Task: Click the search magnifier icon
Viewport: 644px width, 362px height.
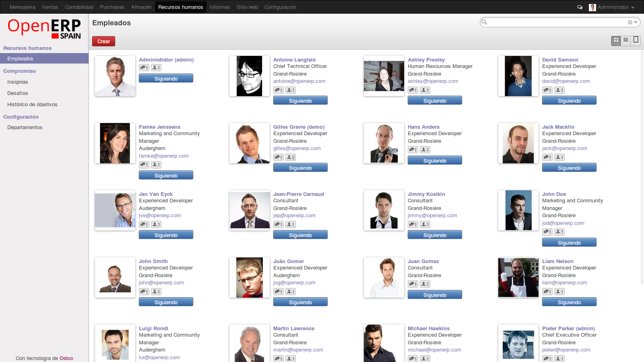Action: point(484,22)
